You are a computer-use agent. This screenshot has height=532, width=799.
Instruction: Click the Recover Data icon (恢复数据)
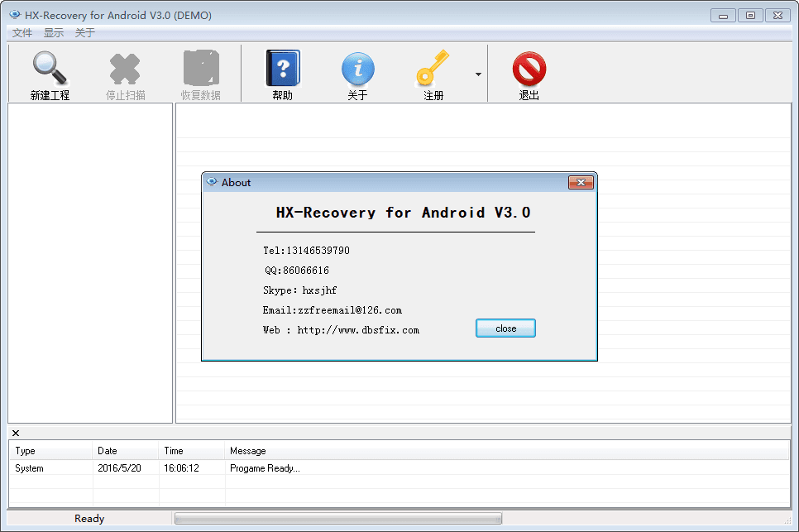(201, 69)
